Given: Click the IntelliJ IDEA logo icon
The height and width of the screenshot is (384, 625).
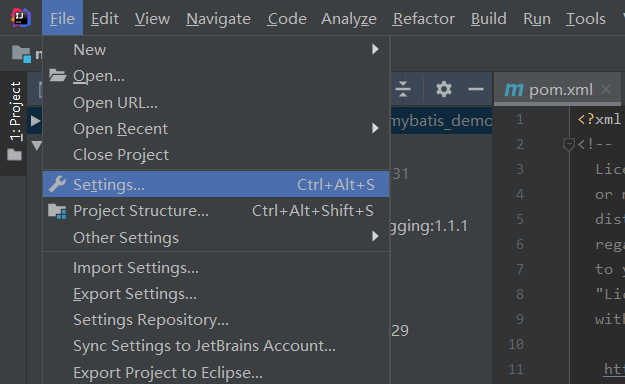Looking at the screenshot, I should (21, 18).
